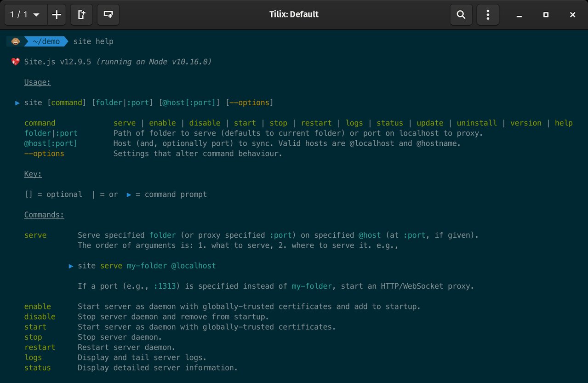Click 'start' in the Commands list
588x383 pixels.
tap(35, 327)
